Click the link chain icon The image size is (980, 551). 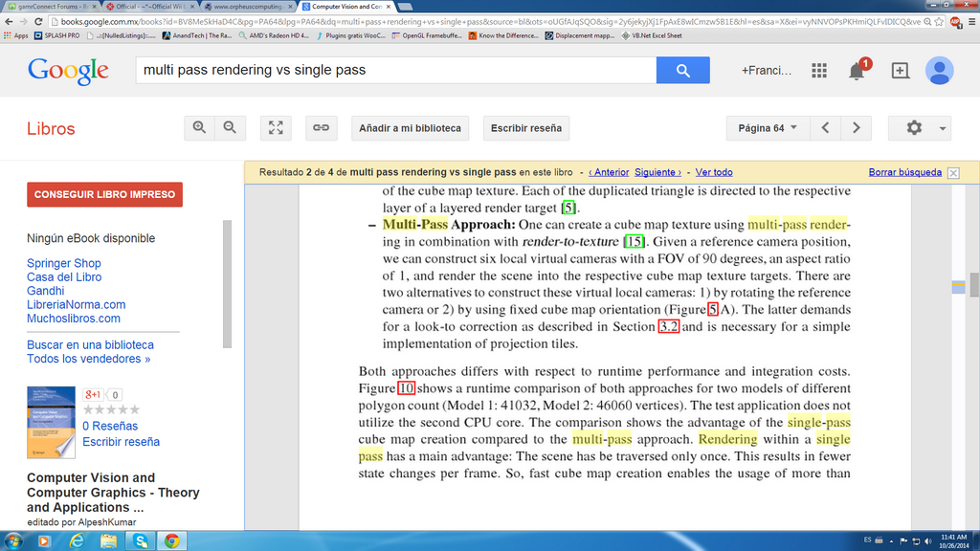(x=321, y=128)
